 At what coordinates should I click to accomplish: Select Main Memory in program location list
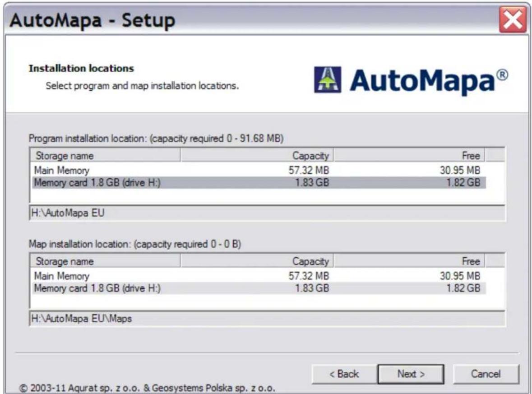259,170
